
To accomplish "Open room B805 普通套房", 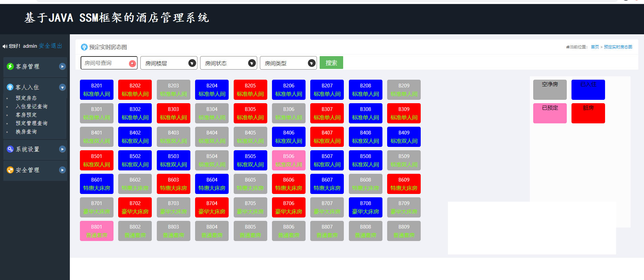I will [x=250, y=231].
